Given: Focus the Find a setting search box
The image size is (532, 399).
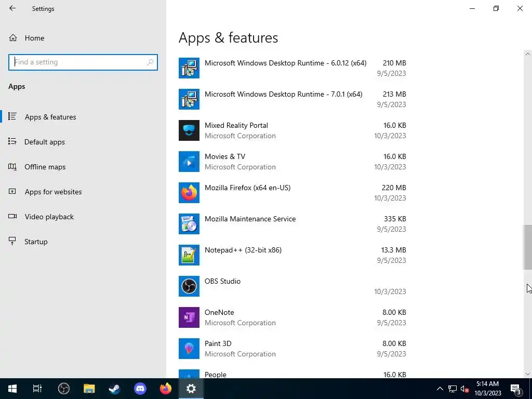Looking at the screenshot, I should (83, 62).
